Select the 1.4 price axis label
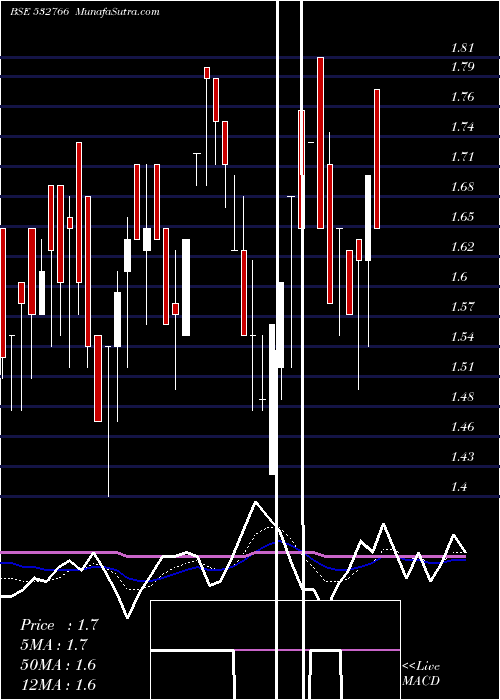500x700 pixels. pyautogui.click(x=459, y=487)
